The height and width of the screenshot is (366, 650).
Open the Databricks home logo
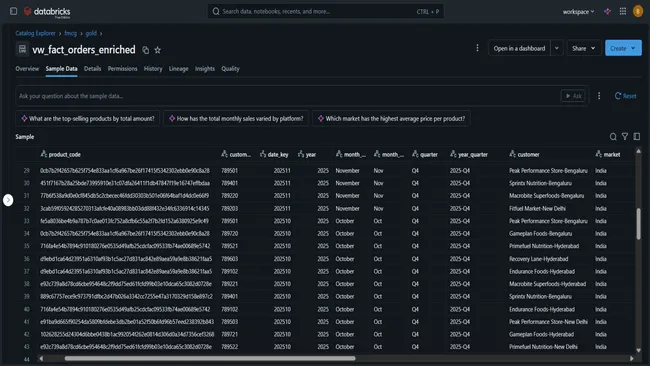(47, 12)
